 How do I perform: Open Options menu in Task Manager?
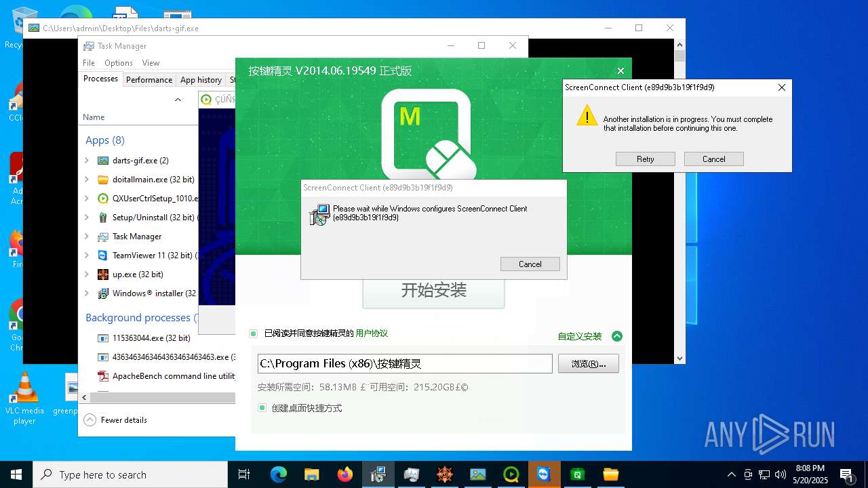click(119, 63)
